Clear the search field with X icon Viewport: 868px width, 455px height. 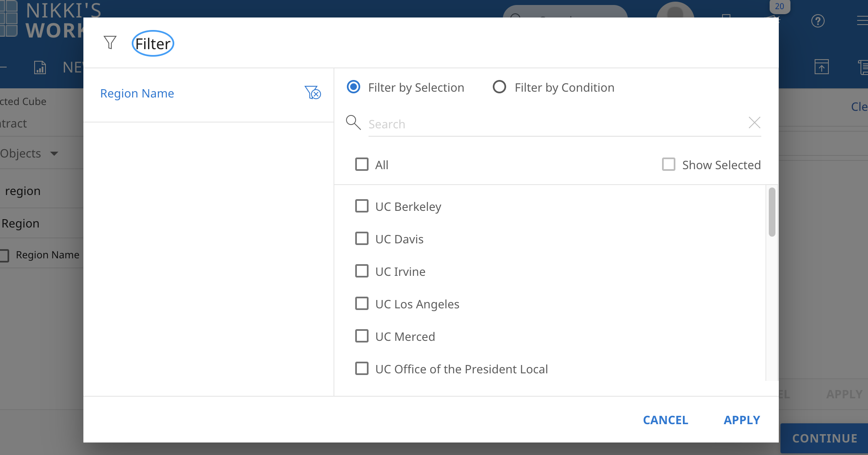754,122
